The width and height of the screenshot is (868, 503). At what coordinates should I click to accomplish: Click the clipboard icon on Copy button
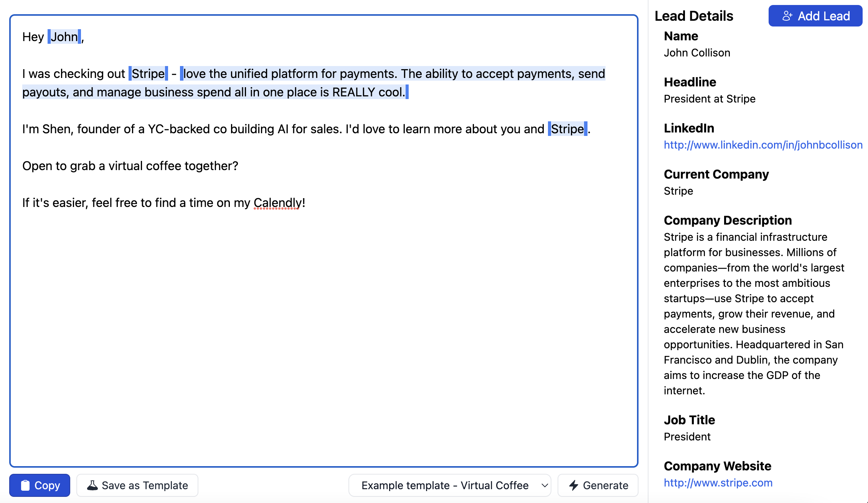(25, 485)
